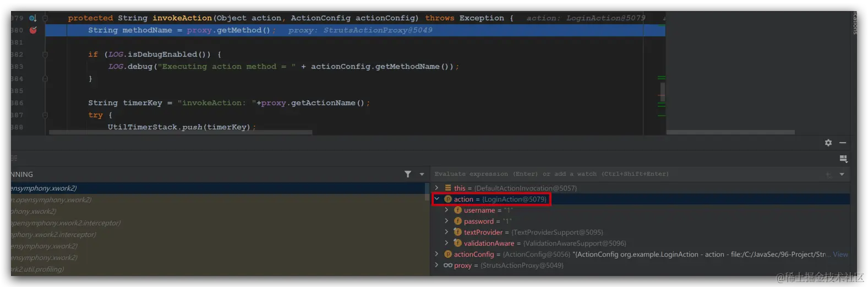Click the field icon beside 'password'

pyautogui.click(x=457, y=221)
